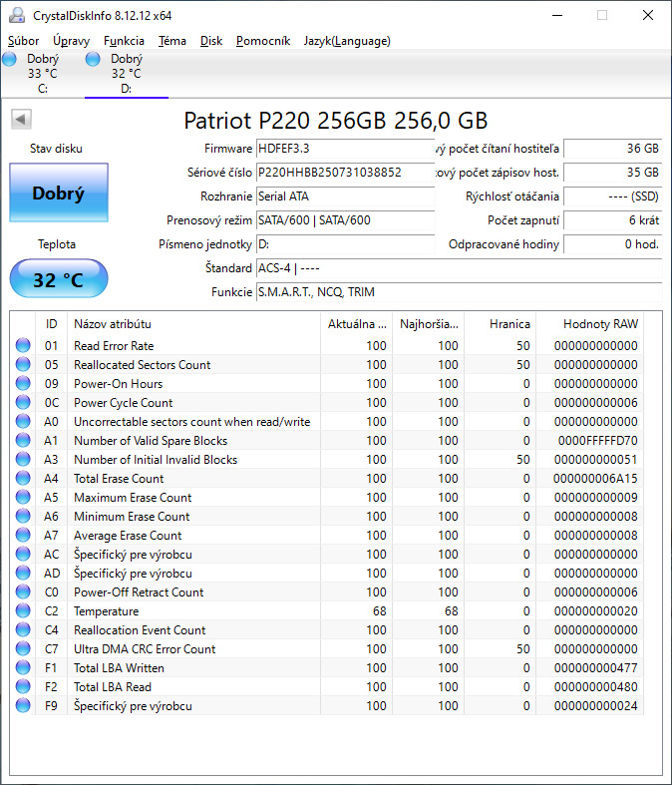Click the 32 °C temperature button
The width and height of the screenshot is (672, 785).
(x=59, y=279)
